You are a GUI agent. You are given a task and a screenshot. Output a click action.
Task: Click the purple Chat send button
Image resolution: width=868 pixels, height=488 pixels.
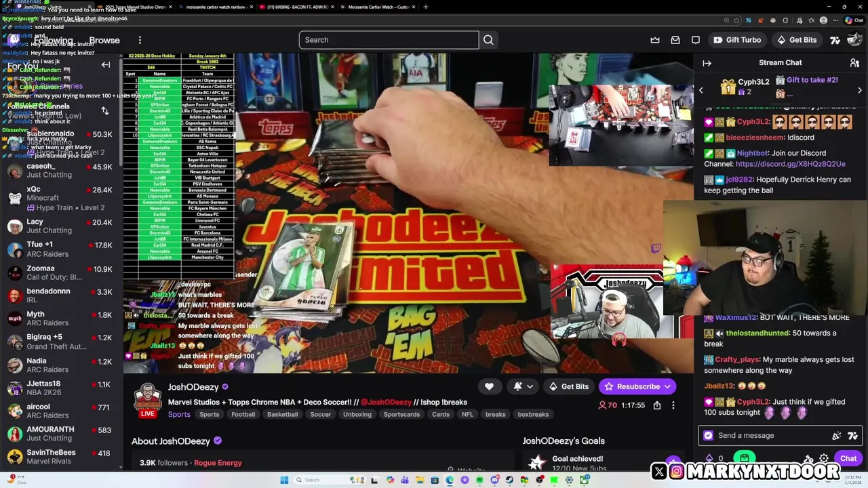coord(848,458)
